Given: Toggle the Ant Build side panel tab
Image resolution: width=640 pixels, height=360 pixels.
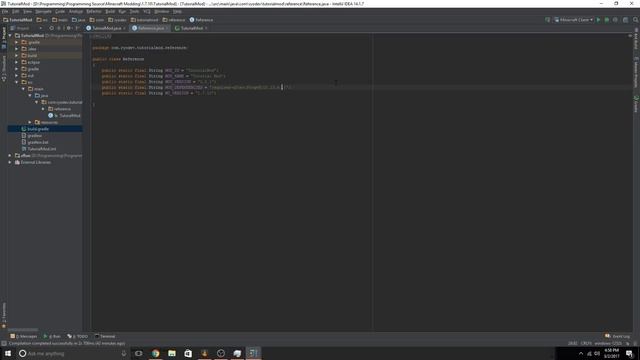Looking at the screenshot, I should [636, 39].
